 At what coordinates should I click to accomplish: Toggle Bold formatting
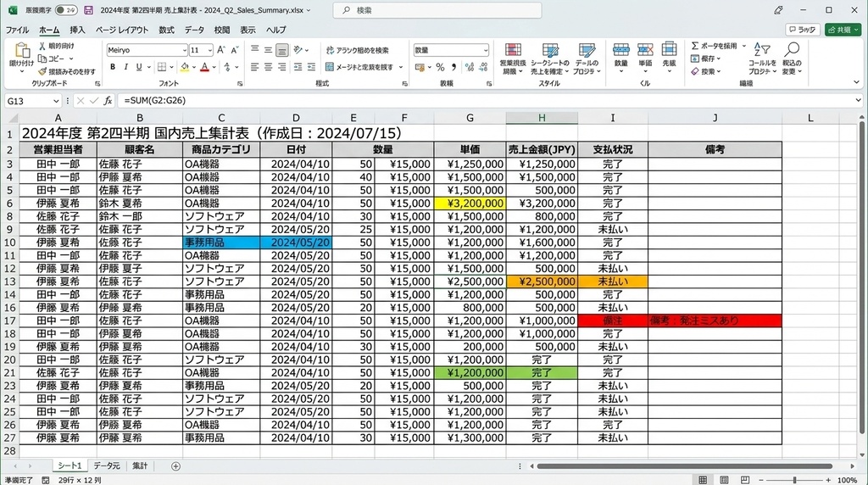tap(113, 67)
